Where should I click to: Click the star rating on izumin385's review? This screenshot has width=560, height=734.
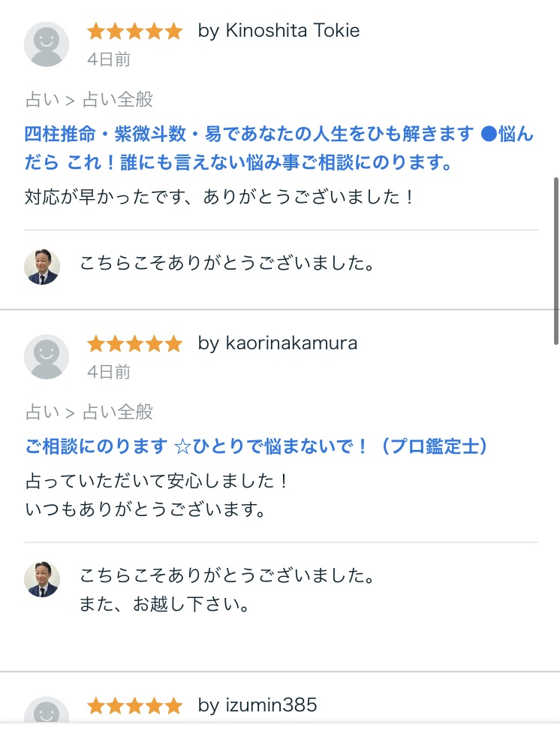[x=134, y=706]
